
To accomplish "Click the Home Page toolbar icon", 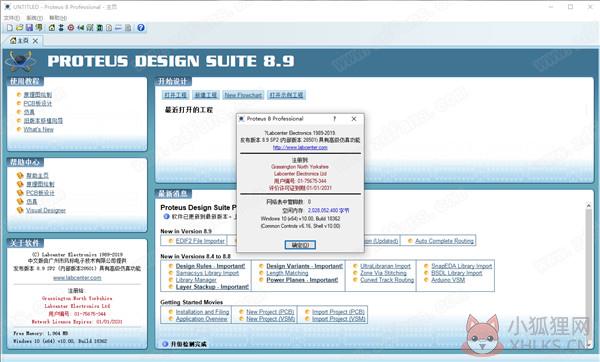I will pos(52,28).
